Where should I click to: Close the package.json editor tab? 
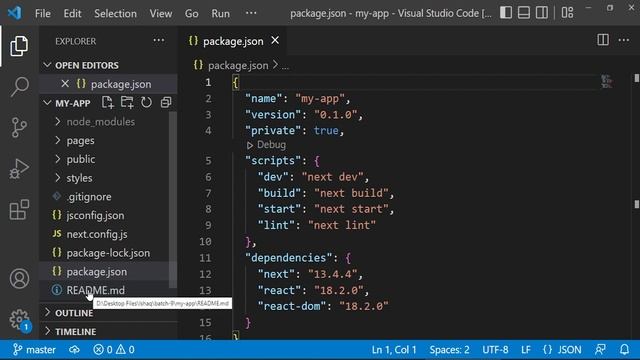pos(275,40)
